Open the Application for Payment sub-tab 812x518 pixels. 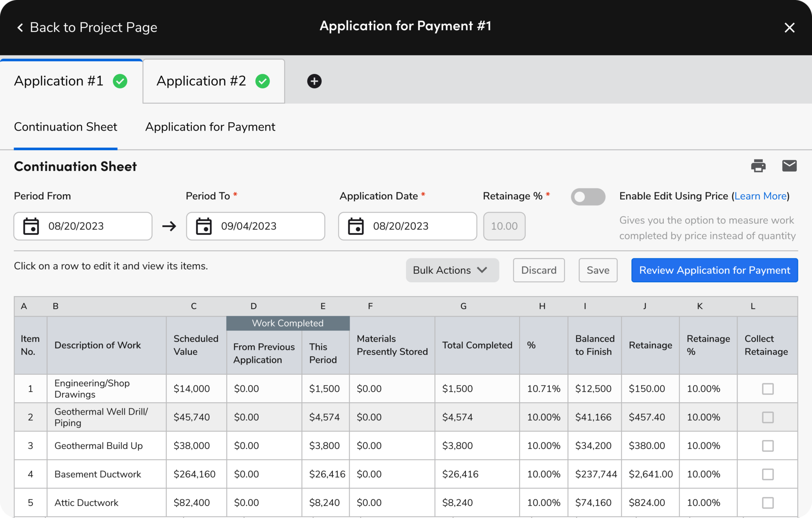pyautogui.click(x=210, y=127)
